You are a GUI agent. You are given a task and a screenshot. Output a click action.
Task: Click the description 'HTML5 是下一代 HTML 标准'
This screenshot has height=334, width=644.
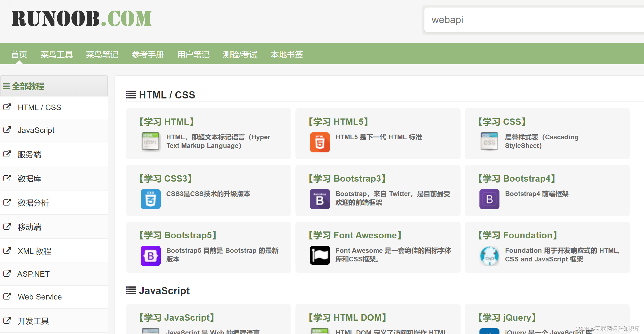[x=379, y=137]
